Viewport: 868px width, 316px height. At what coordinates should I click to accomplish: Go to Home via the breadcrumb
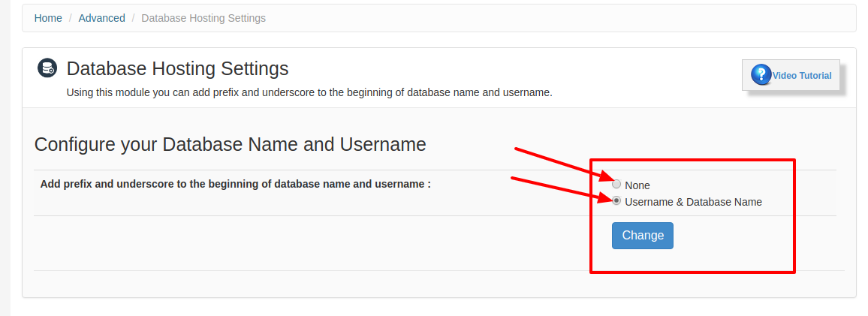(48, 18)
